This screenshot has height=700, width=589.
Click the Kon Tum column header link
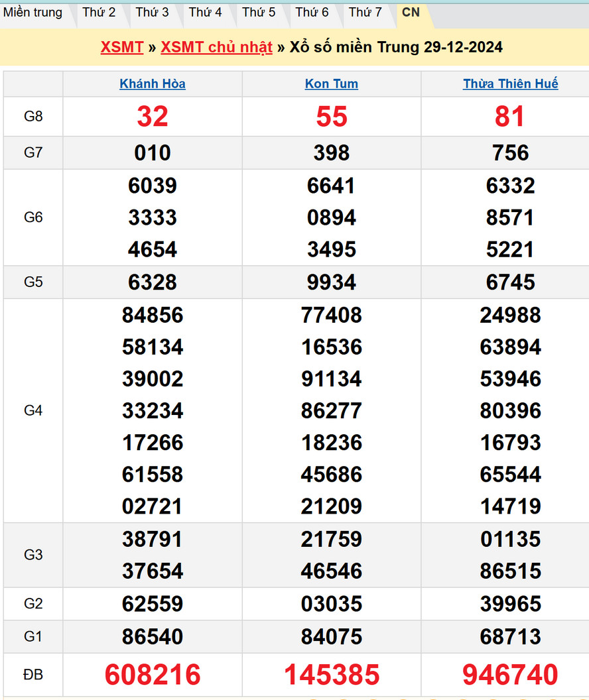(x=332, y=84)
